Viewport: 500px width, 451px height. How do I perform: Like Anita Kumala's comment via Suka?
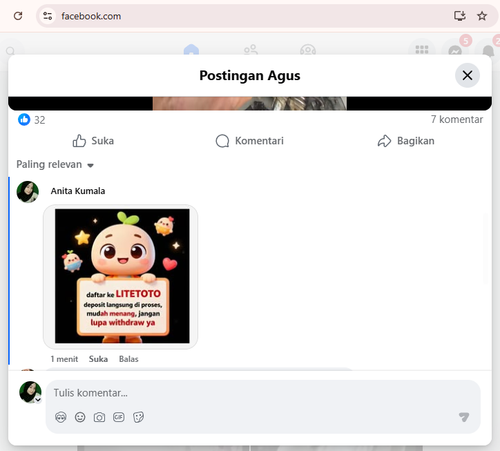98,359
